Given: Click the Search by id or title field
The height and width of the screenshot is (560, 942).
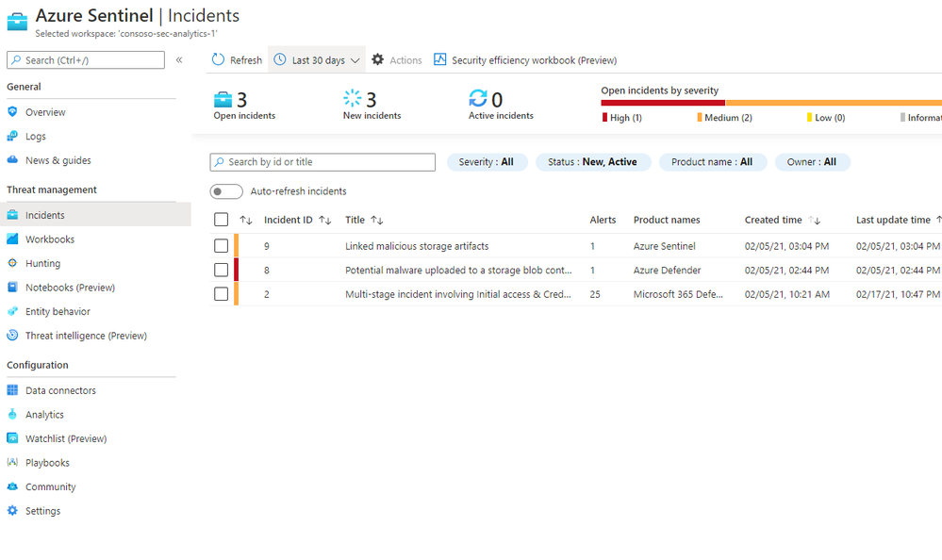Looking at the screenshot, I should (322, 161).
